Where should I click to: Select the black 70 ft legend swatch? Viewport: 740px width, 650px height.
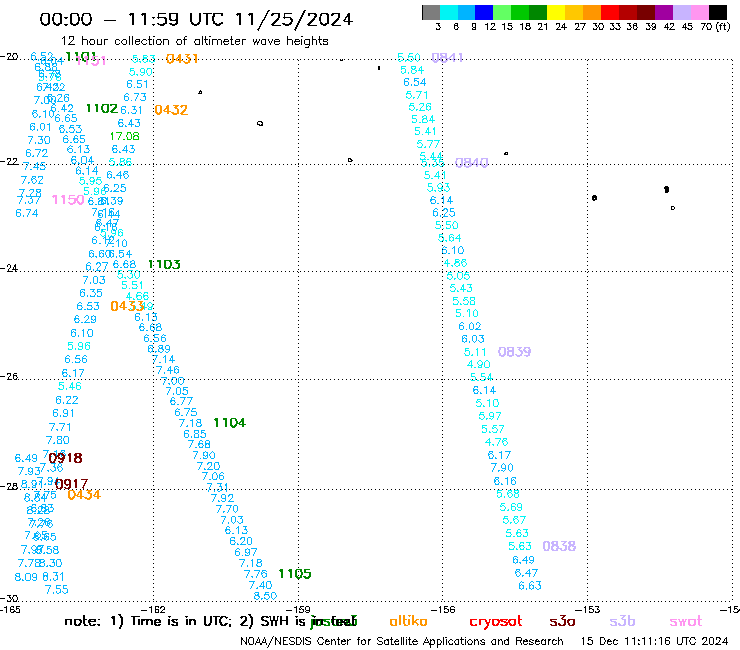coord(718,12)
